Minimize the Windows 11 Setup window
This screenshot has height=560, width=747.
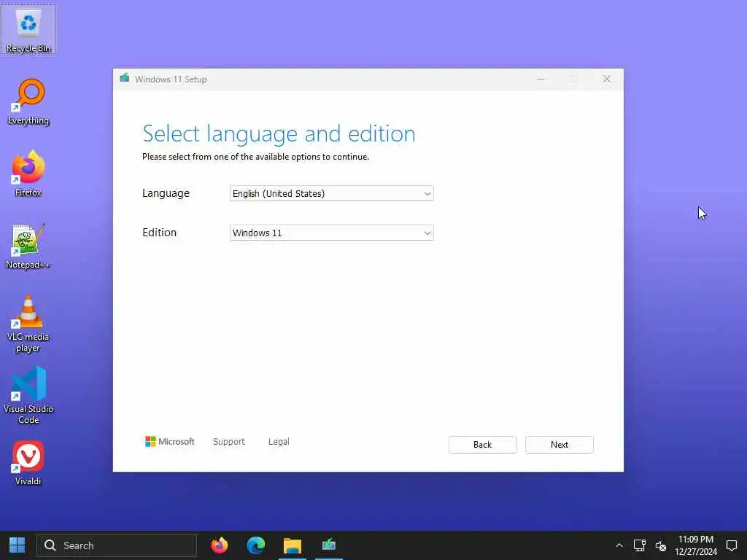(x=541, y=79)
